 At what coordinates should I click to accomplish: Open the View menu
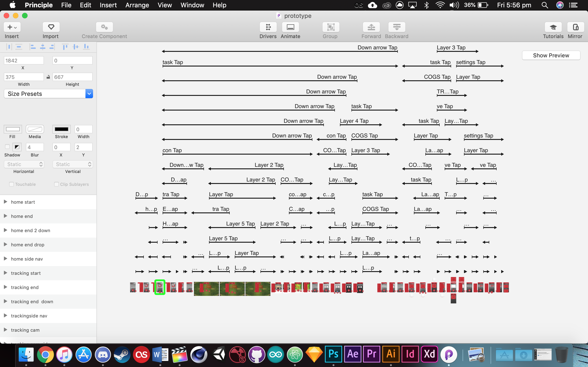point(164,5)
